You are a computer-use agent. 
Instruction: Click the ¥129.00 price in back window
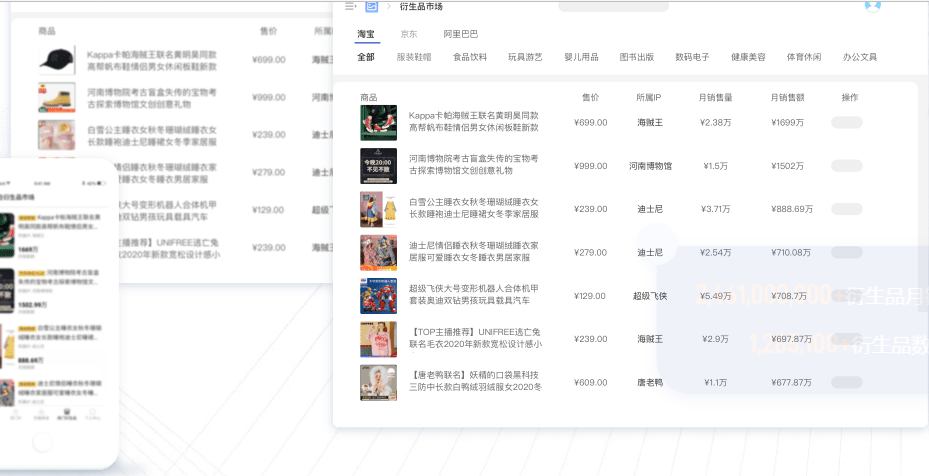pos(268,210)
